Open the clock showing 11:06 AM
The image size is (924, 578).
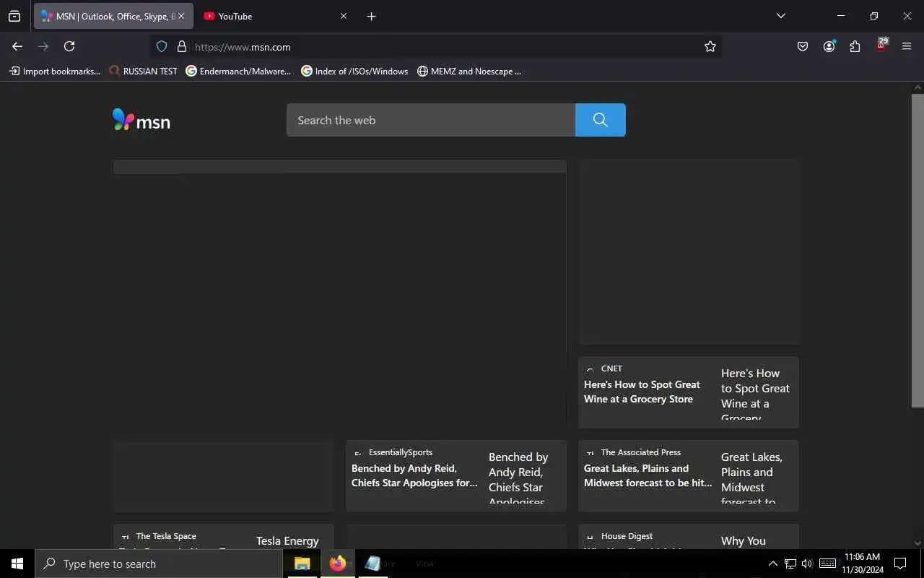[x=863, y=564]
